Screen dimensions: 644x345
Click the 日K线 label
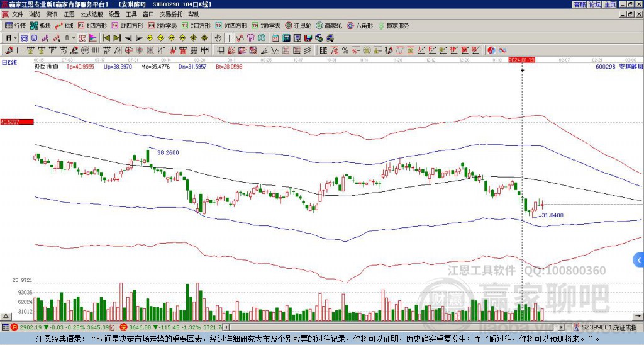[x=9, y=63]
